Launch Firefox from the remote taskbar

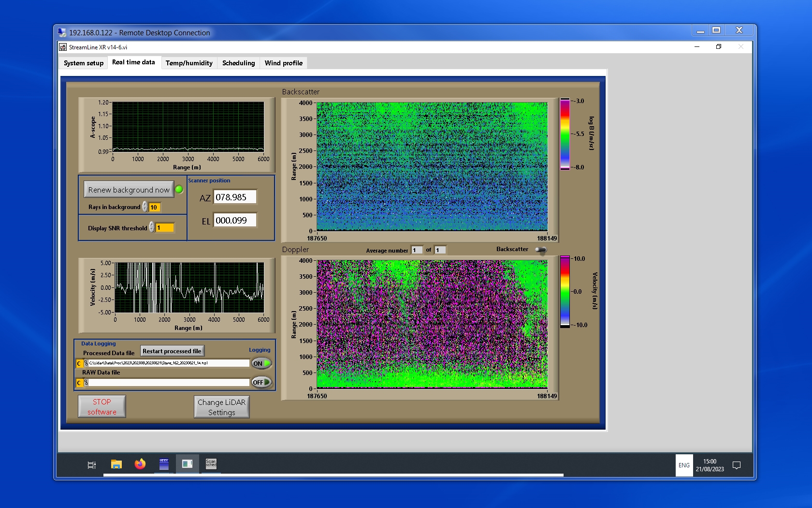point(140,464)
